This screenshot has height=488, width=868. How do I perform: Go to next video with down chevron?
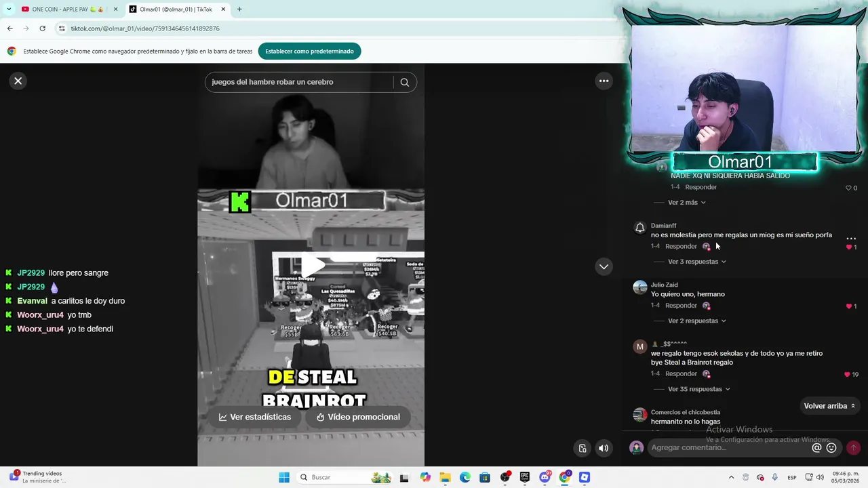[x=604, y=266]
